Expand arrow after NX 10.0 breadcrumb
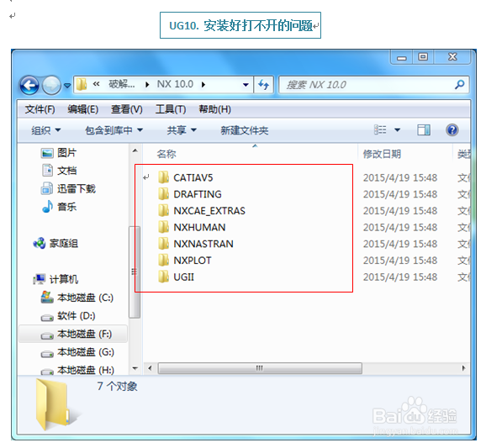The image size is (486, 448). click(203, 84)
